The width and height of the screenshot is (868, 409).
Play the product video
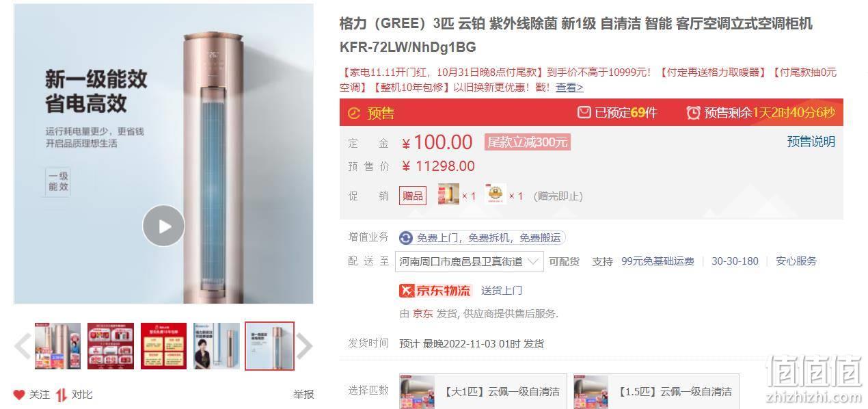(163, 226)
